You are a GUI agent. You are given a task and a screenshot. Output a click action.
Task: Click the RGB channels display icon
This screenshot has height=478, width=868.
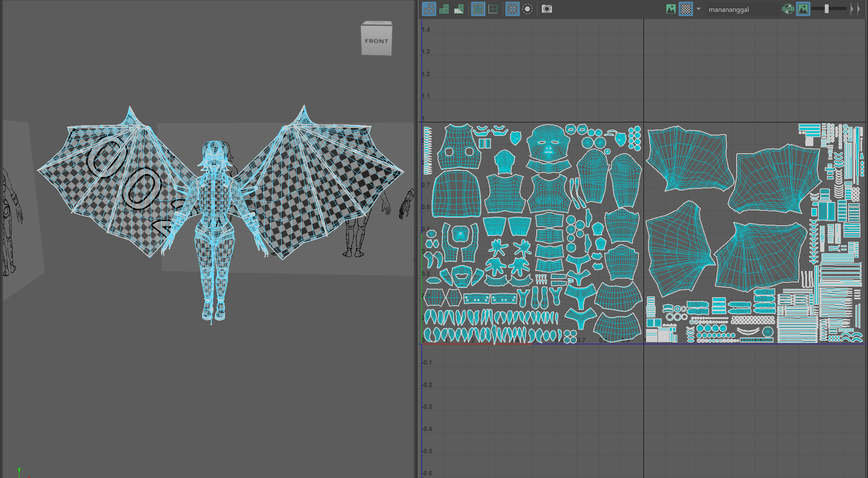(788, 9)
